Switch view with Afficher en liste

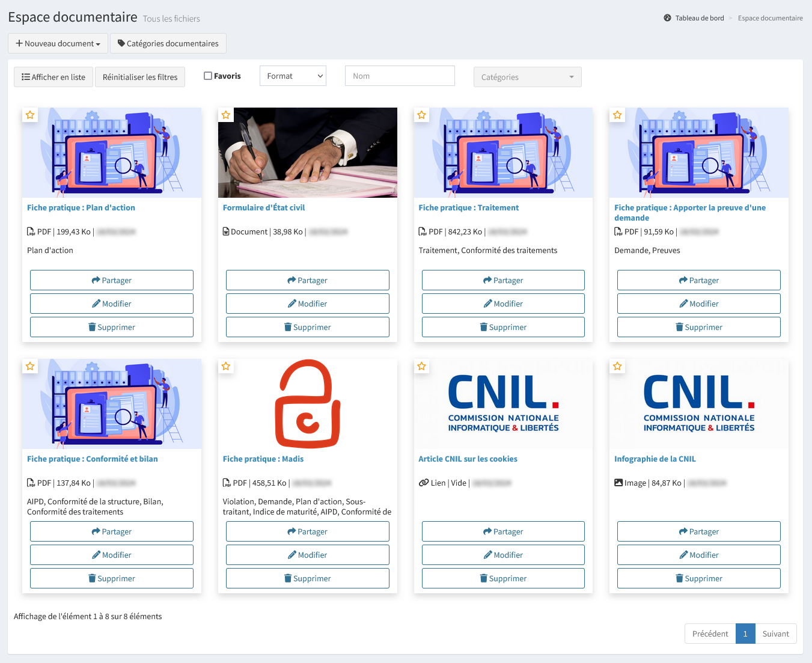pos(53,77)
